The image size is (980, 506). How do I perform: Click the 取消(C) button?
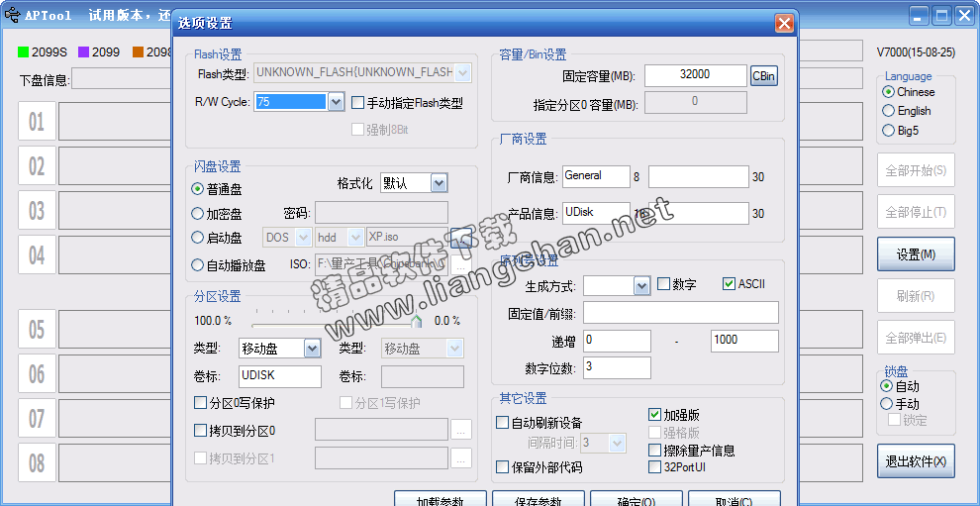(x=735, y=498)
